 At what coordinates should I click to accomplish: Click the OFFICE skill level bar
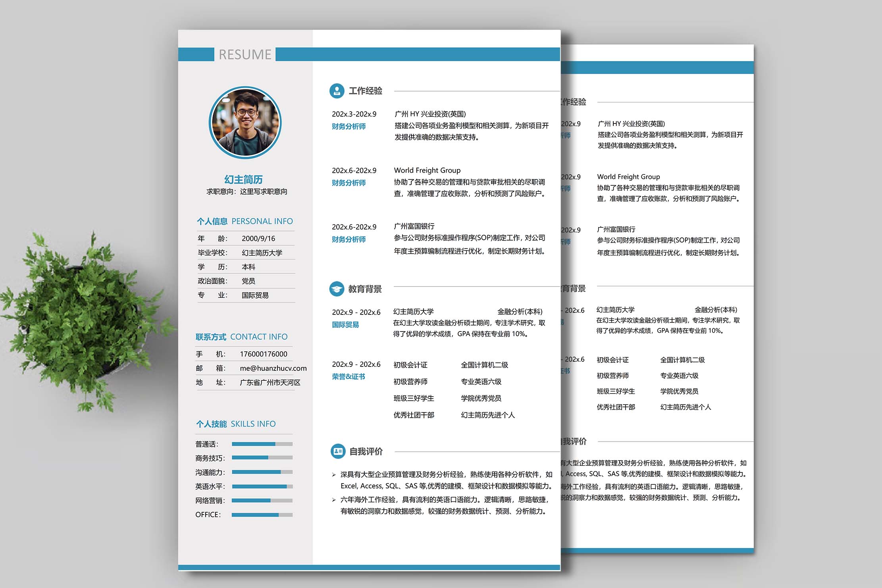[x=262, y=515]
